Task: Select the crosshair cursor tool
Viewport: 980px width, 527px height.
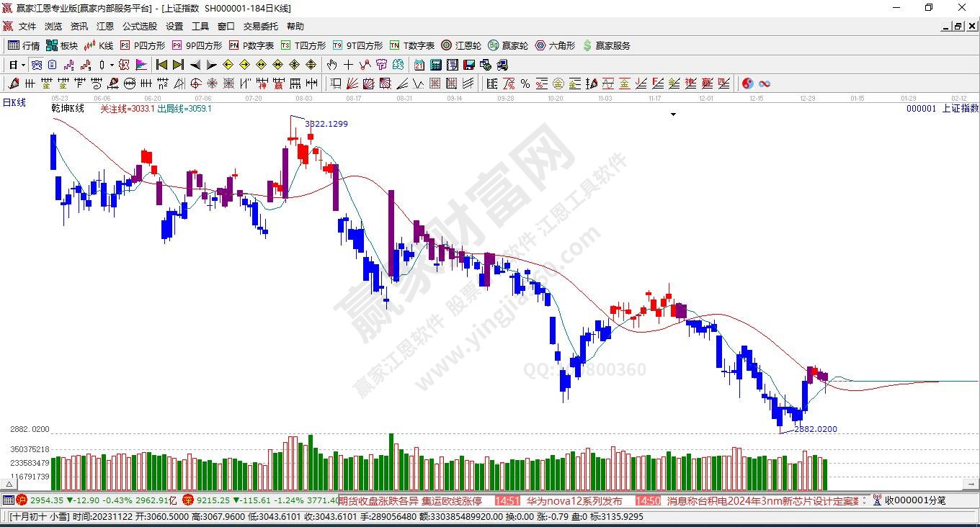Action: coord(348,65)
